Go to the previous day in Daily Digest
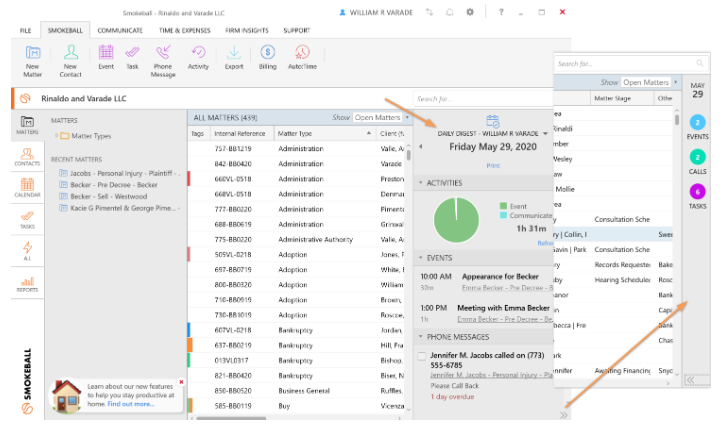 [420, 146]
